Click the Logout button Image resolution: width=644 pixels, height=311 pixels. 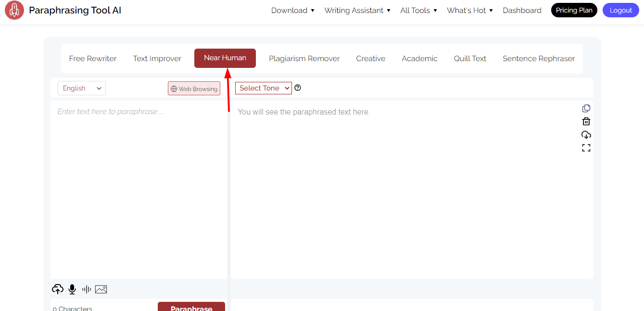coord(621,10)
